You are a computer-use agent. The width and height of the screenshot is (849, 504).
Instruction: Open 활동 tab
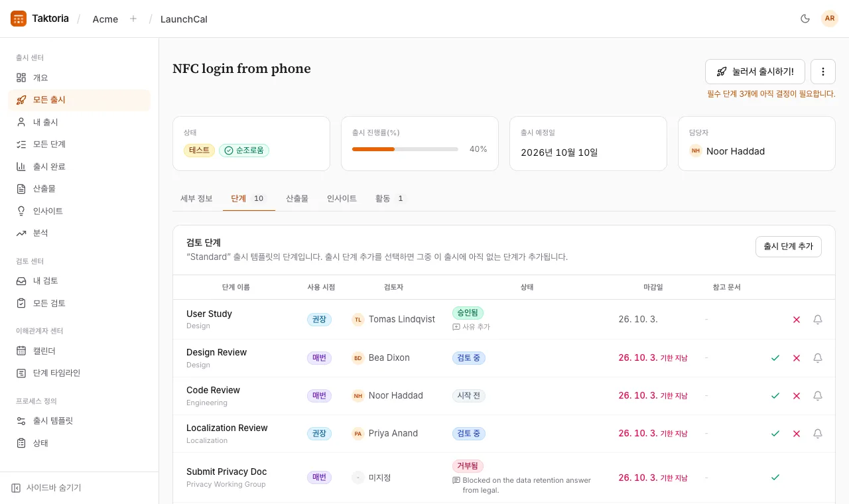click(389, 198)
